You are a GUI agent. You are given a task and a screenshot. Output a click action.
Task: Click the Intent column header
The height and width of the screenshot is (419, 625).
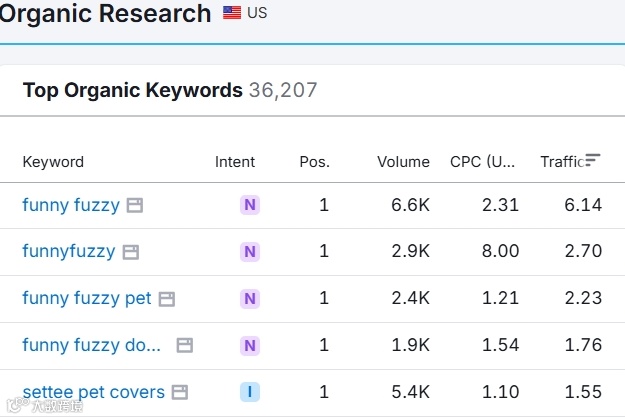click(235, 162)
